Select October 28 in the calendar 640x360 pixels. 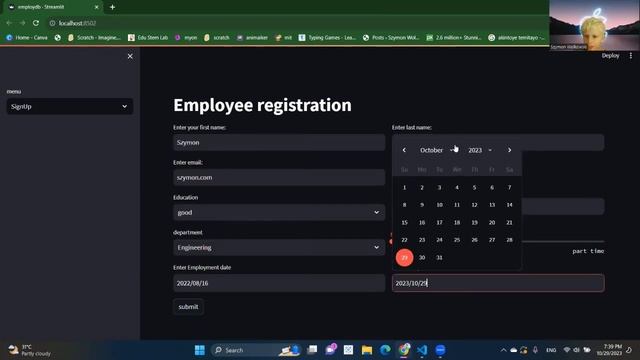click(509, 240)
